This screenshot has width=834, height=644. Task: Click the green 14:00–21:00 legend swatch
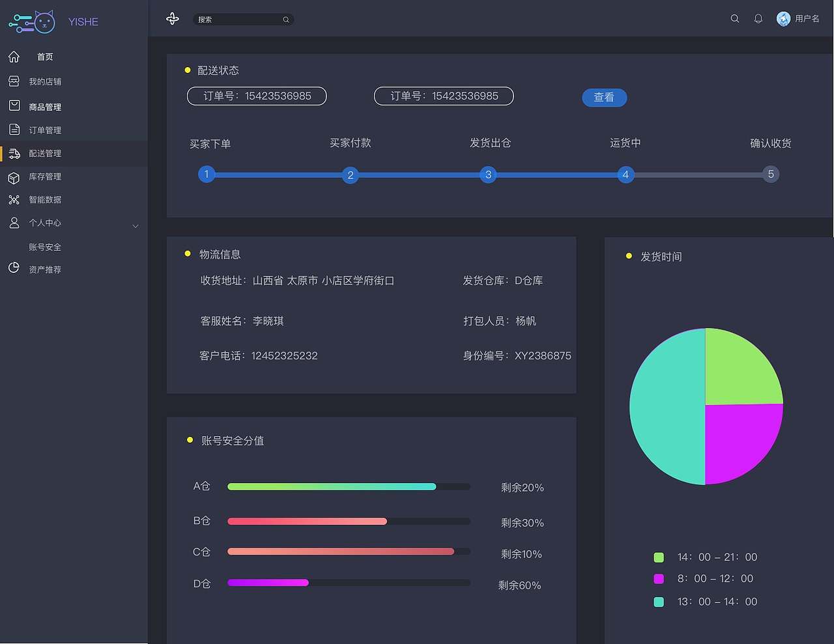point(657,557)
